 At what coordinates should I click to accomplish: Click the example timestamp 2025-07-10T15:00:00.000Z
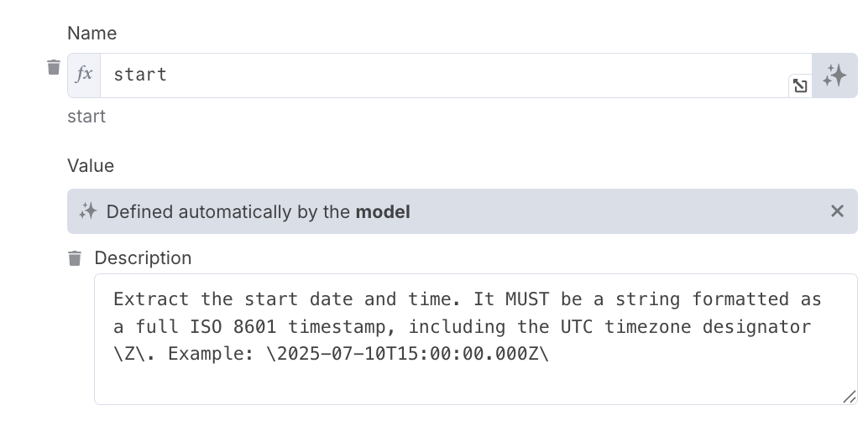pos(407,354)
